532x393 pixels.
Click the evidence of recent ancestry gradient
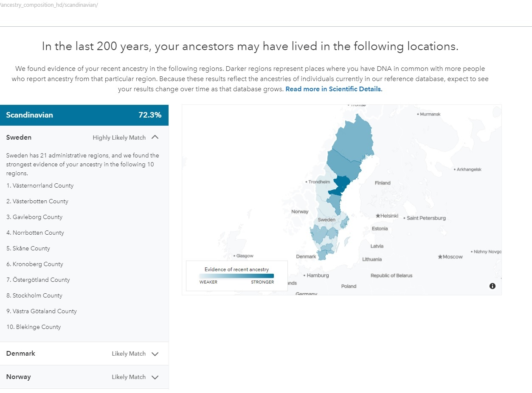point(236,275)
